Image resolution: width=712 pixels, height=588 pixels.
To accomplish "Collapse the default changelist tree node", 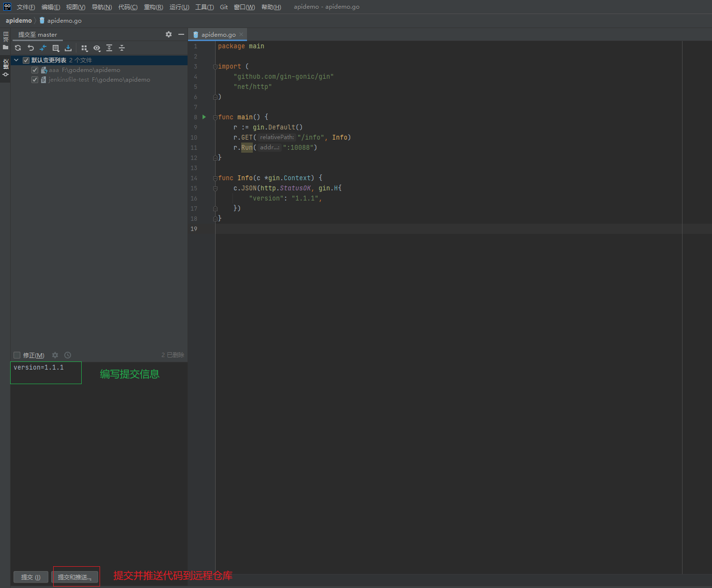I will point(16,60).
